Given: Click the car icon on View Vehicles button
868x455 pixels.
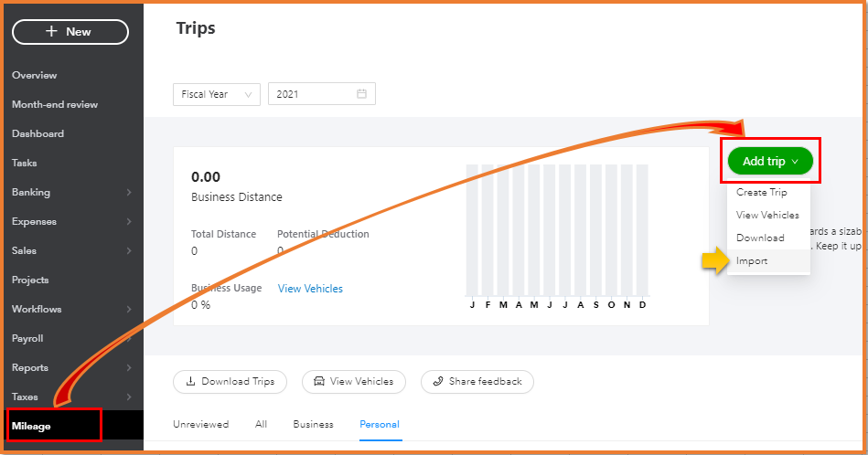Looking at the screenshot, I should 319,381.
